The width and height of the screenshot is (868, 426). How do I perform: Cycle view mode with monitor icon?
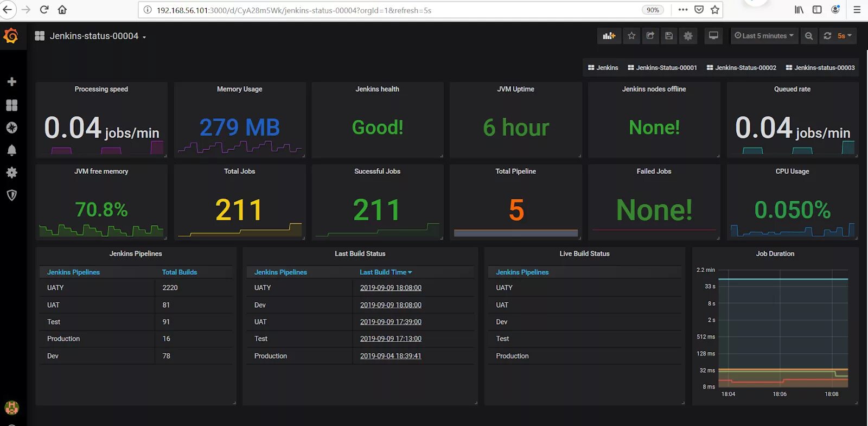[x=713, y=36]
